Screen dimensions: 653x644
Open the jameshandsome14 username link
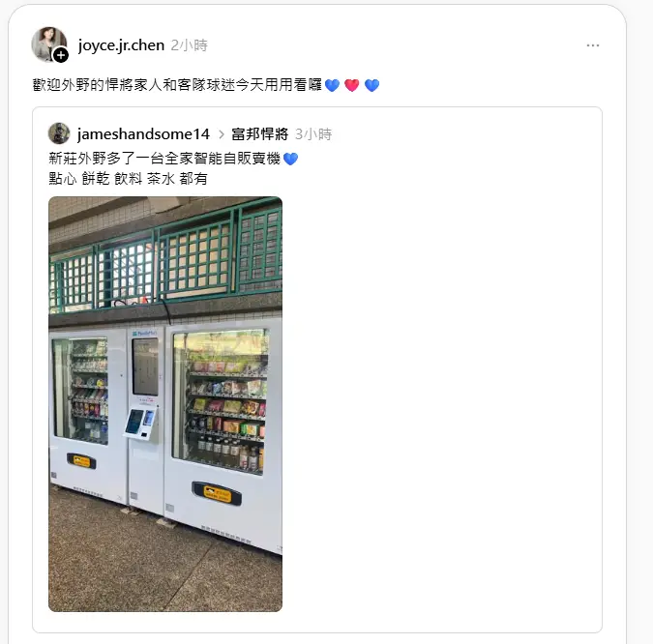(143, 134)
